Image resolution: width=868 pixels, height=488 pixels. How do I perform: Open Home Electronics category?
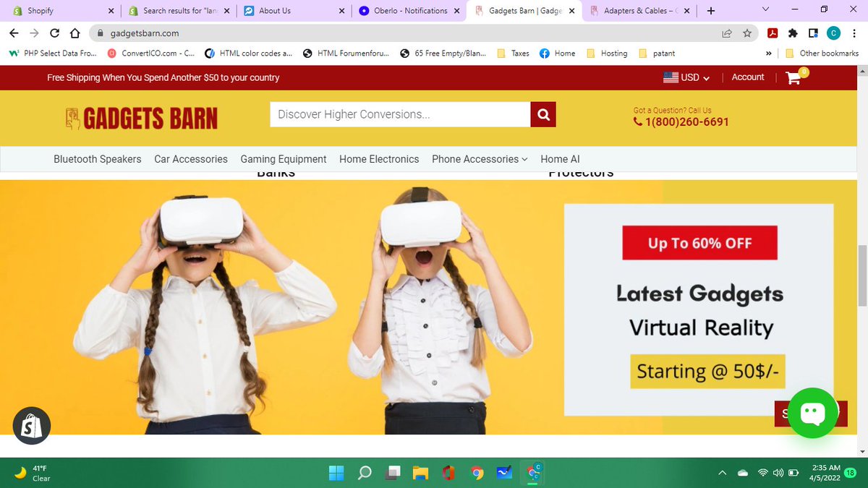379,159
